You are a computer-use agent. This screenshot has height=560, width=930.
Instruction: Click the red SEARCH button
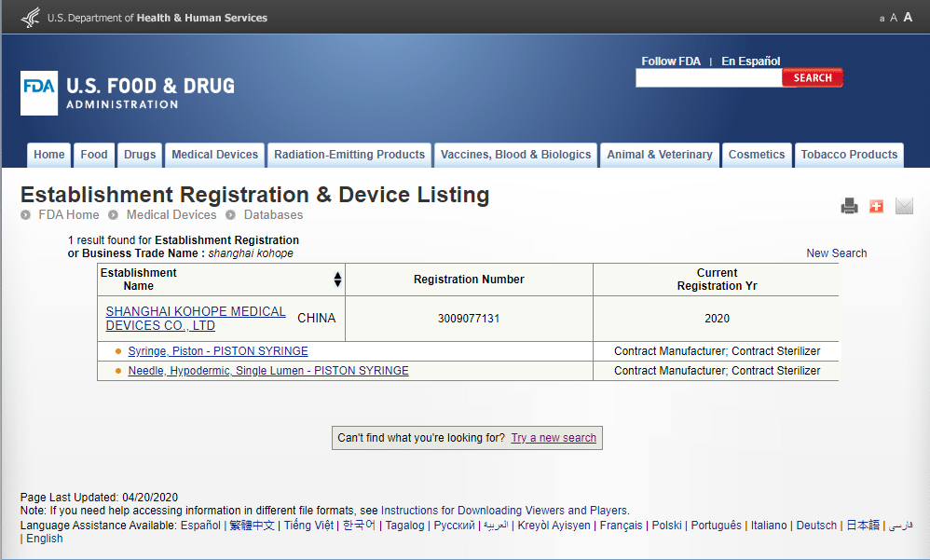[813, 77]
